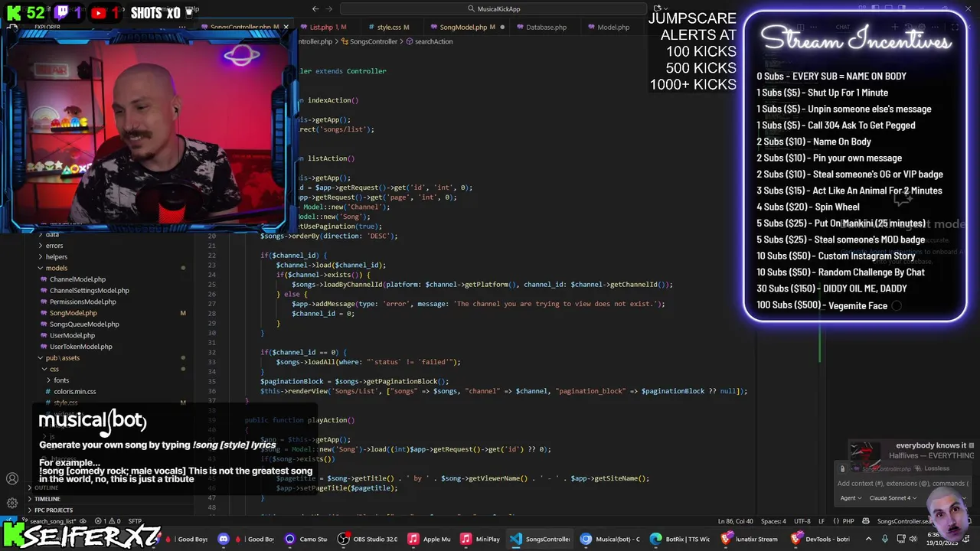The height and width of the screenshot is (551, 980).
Task: Click the Copilot icon beside the search bar
Action: click(x=657, y=9)
